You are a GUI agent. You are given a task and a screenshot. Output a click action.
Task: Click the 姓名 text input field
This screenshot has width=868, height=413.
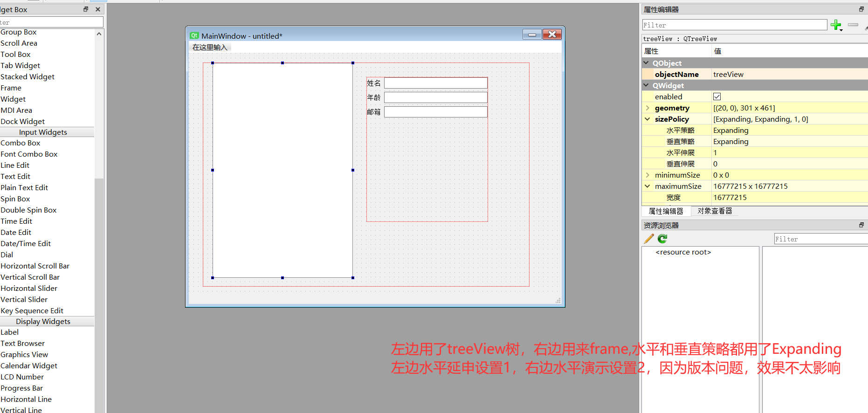click(435, 83)
